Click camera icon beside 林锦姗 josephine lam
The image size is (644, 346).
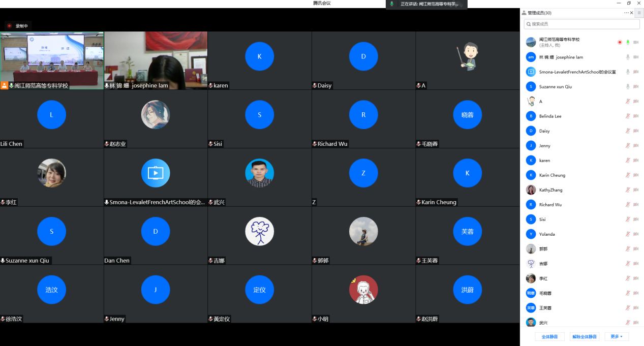636,57
